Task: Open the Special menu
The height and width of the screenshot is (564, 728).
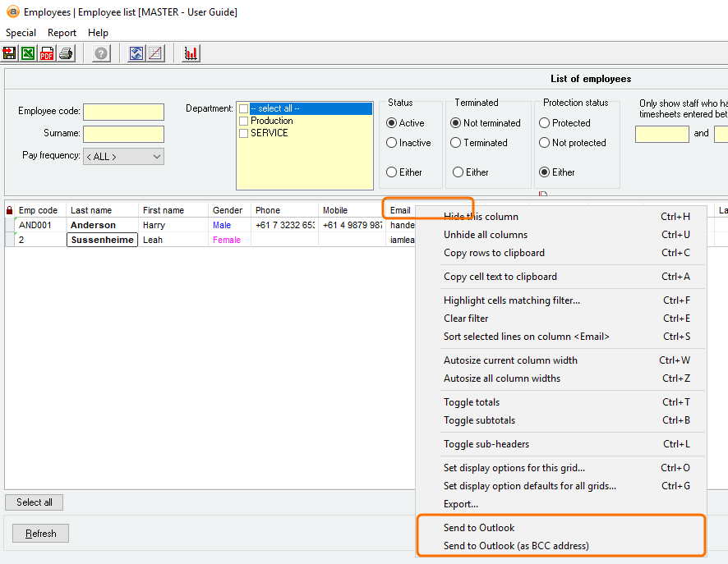Action: click(x=21, y=33)
